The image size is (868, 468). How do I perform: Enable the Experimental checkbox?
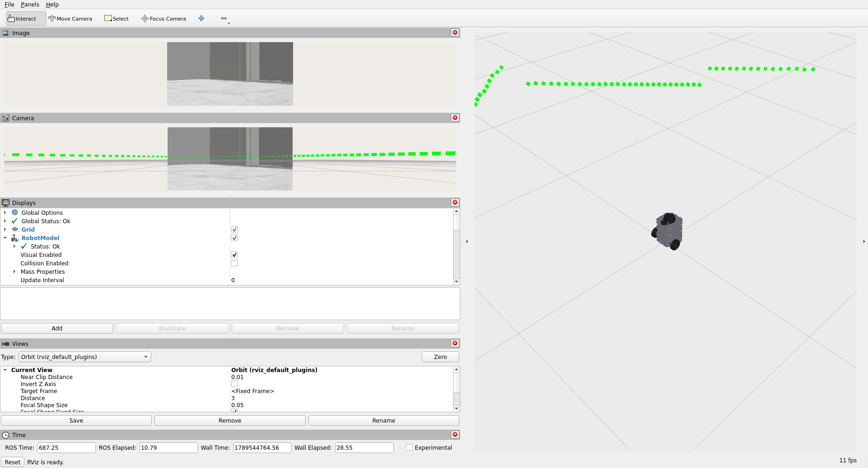[409, 447]
